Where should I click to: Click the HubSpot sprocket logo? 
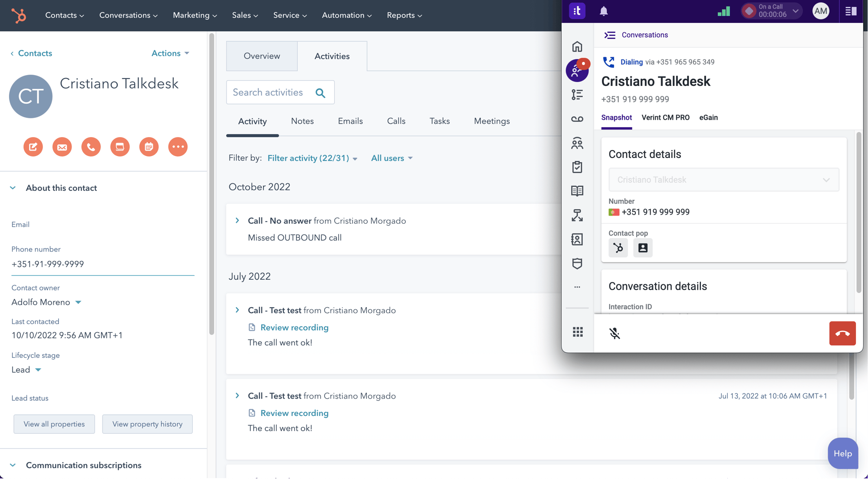(x=19, y=16)
